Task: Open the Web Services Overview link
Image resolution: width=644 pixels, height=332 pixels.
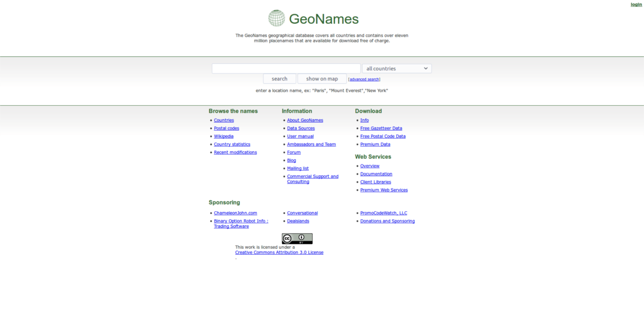Action: pyautogui.click(x=370, y=166)
